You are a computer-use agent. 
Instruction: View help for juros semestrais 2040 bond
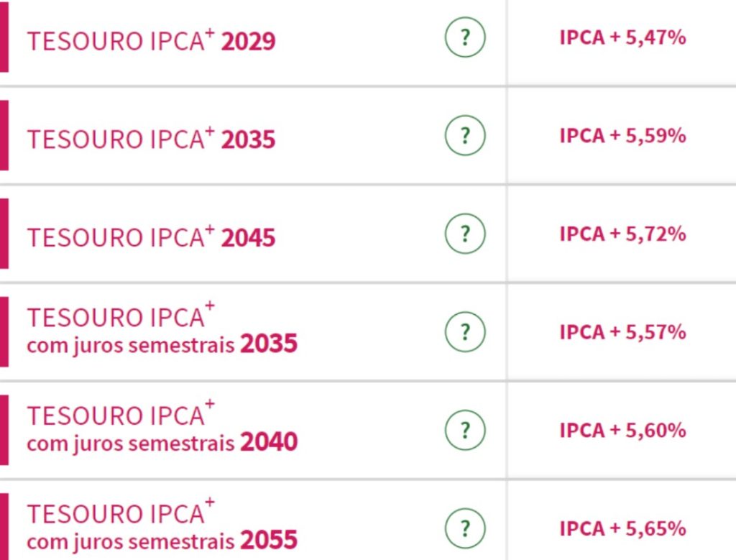pyautogui.click(x=465, y=430)
